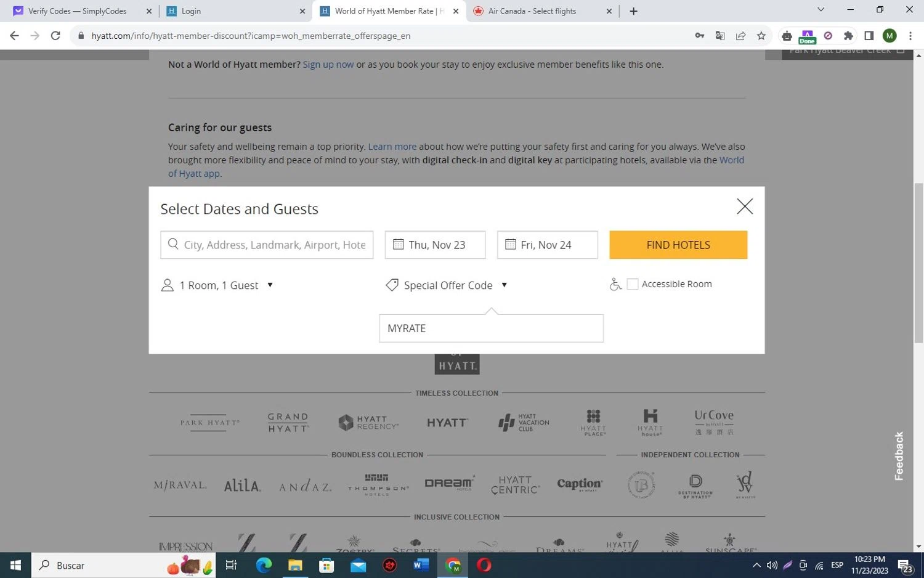This screenshot has width=924, height=578.
Task: Click the Hyatt Vacation Club logo
Action: pos(524,423)
